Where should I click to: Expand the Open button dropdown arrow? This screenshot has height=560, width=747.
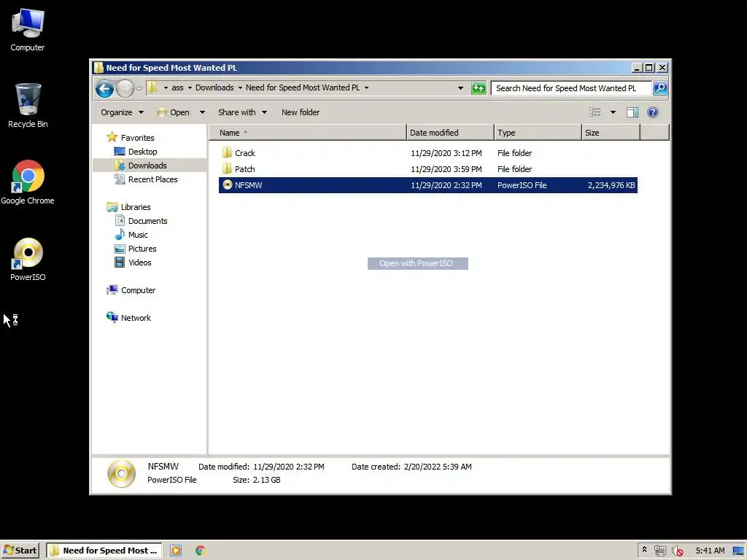click(x=202, y=112)
